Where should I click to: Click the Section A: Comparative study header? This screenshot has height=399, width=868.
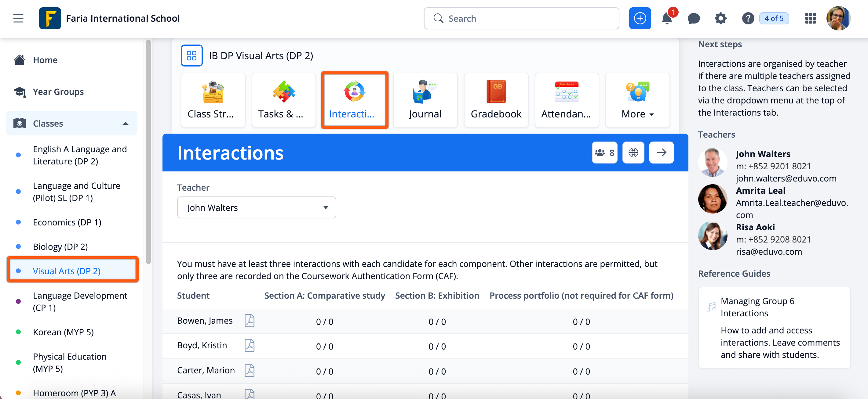[324, 296]
